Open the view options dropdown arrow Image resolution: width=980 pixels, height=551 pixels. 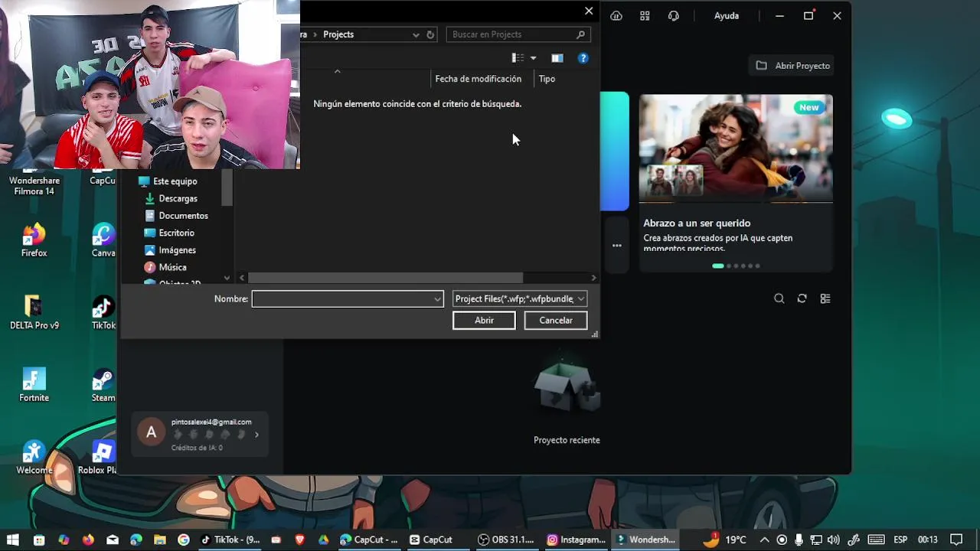pyautogui.click(x=534, y=58)
